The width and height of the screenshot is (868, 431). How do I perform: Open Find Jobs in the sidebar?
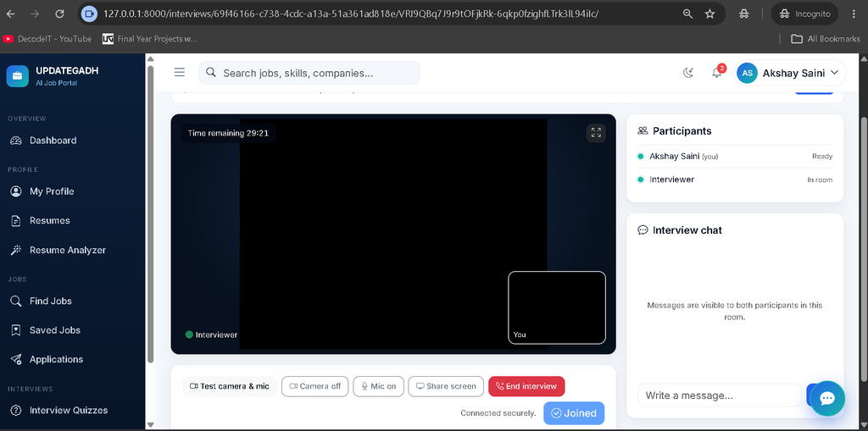pyautogui.click(x=73, y=301)
